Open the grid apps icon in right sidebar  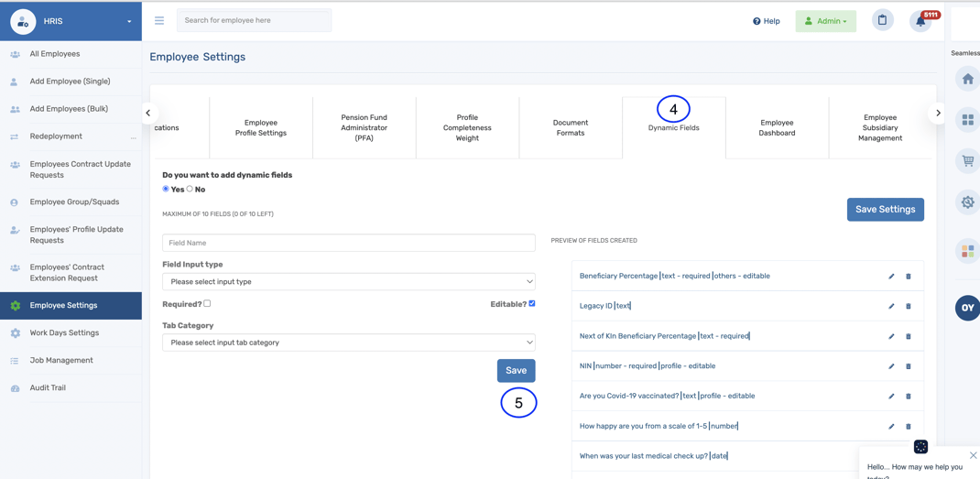(x=967, y=119)
